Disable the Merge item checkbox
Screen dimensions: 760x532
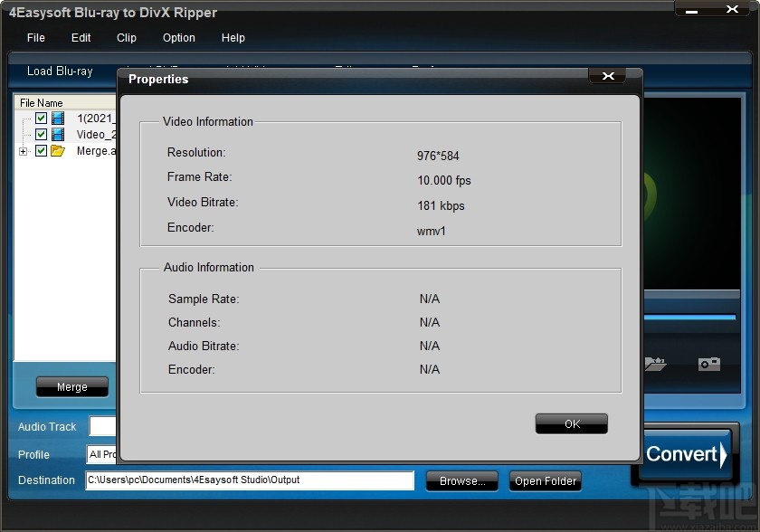click(41, 150)
